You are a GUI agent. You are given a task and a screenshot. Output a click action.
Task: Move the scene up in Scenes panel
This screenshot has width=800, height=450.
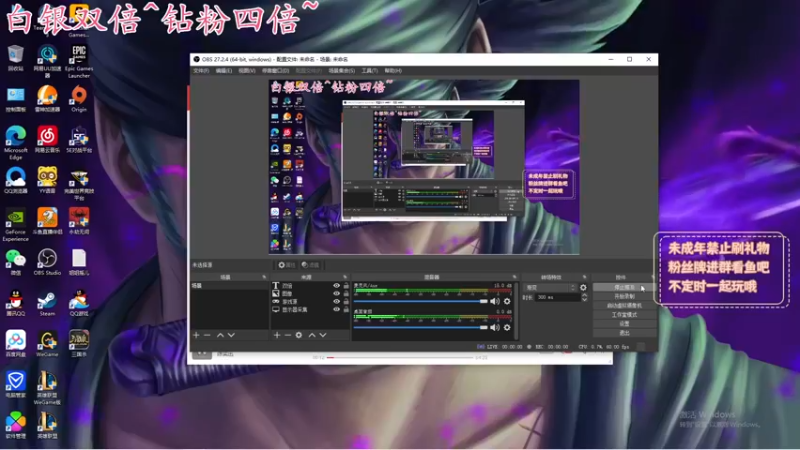tap(220, 335)
